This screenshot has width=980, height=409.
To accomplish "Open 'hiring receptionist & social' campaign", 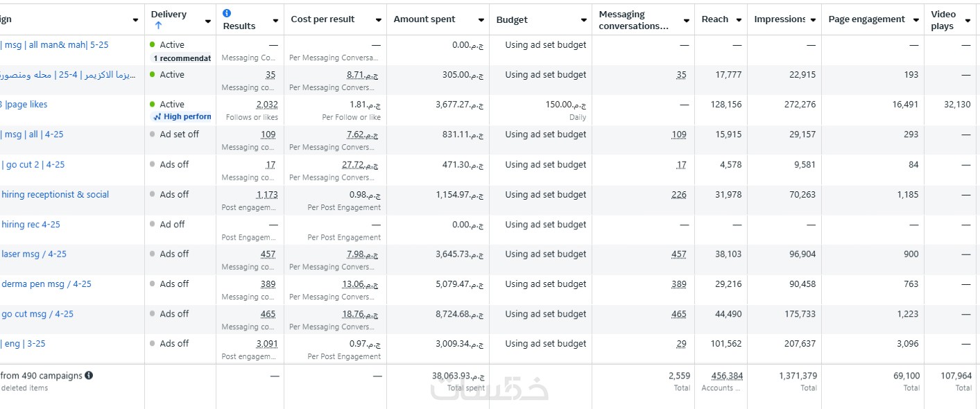I will coord(55,195).
